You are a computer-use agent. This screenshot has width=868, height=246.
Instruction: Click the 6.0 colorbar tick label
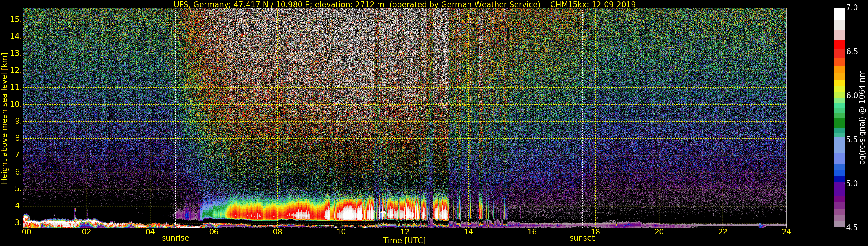pyautogui.click(x=852, y=96)
